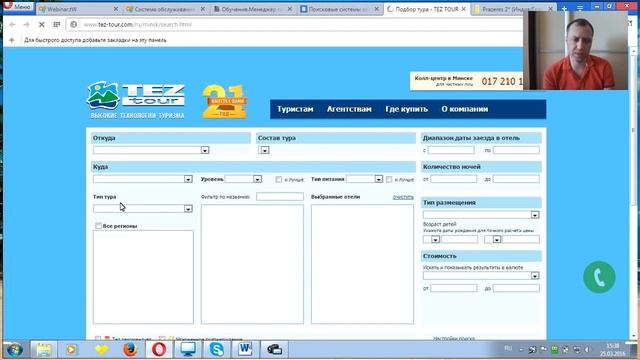640x360 pixels.
Task: Open the Opera Menu button
Action: (x=18, y=7)
